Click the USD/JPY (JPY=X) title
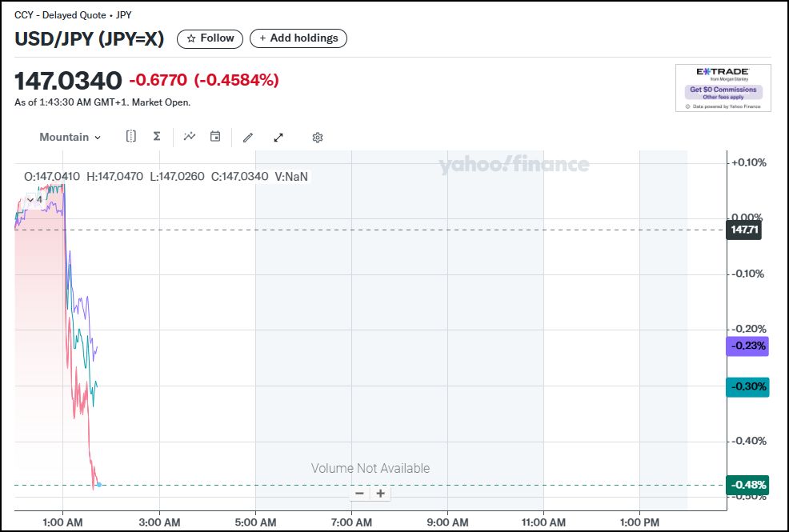 90,38
